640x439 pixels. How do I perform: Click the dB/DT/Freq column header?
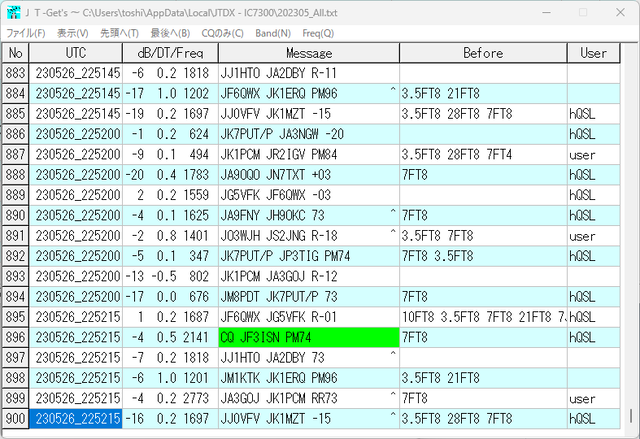(x=171, y=53)
